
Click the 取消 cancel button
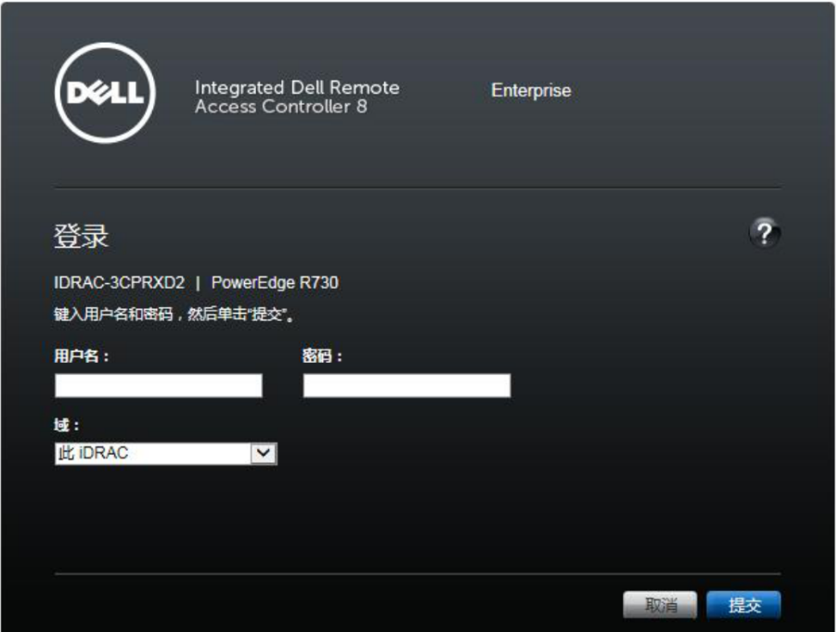pos(660,605)
